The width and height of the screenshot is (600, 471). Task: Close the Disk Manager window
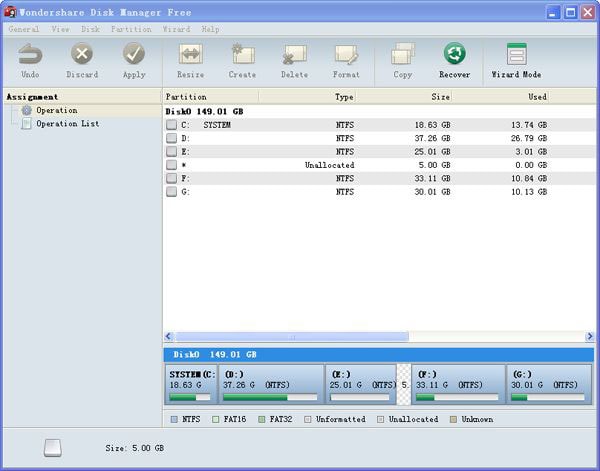588,13
